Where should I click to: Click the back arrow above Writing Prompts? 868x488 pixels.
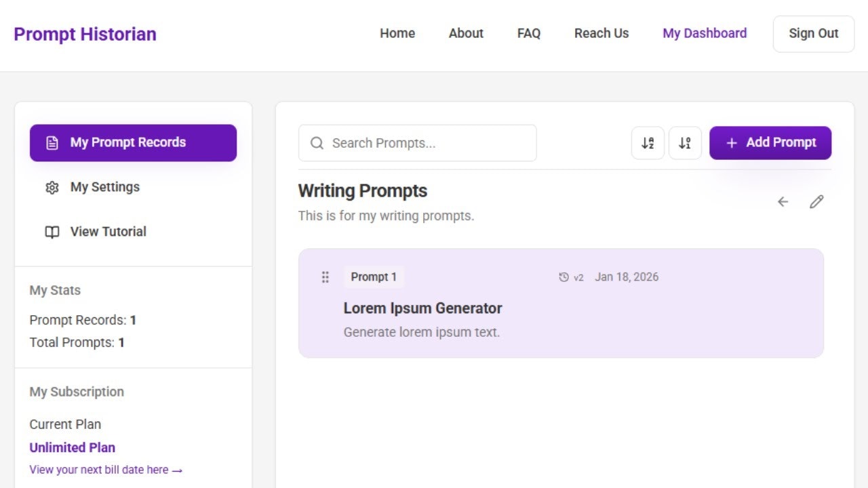point(783,201)
